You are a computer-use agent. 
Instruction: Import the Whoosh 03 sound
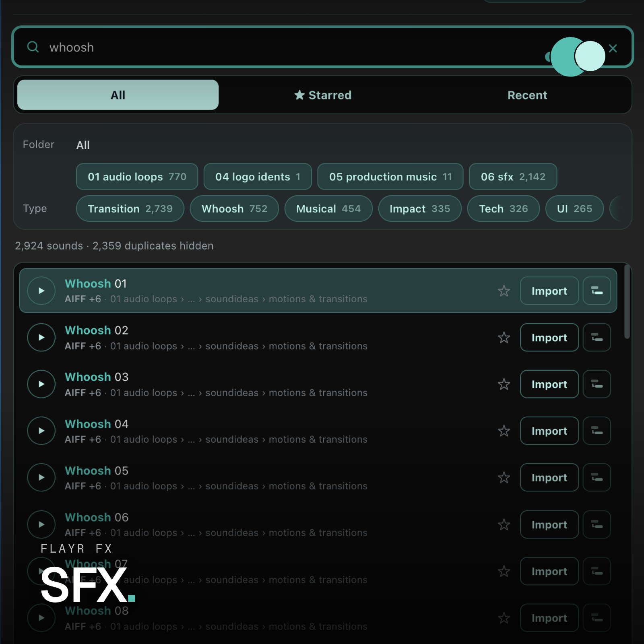[x=549, y=384]
